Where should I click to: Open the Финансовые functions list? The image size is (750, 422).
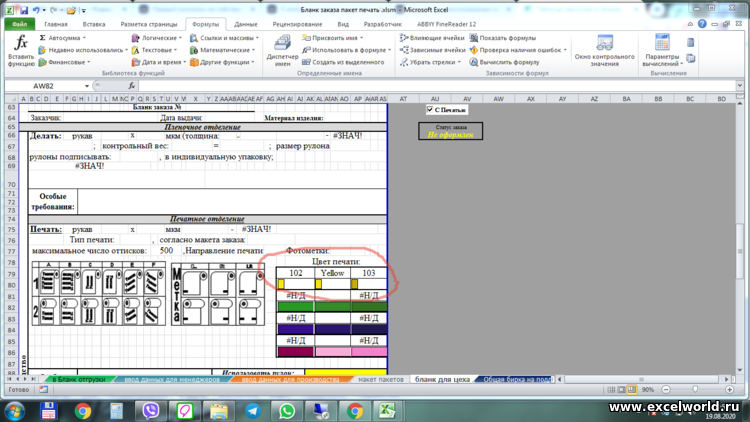point(64,62)
